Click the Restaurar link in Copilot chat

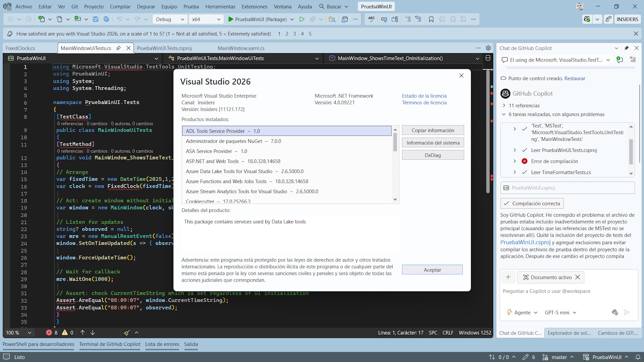click(574, 78)
